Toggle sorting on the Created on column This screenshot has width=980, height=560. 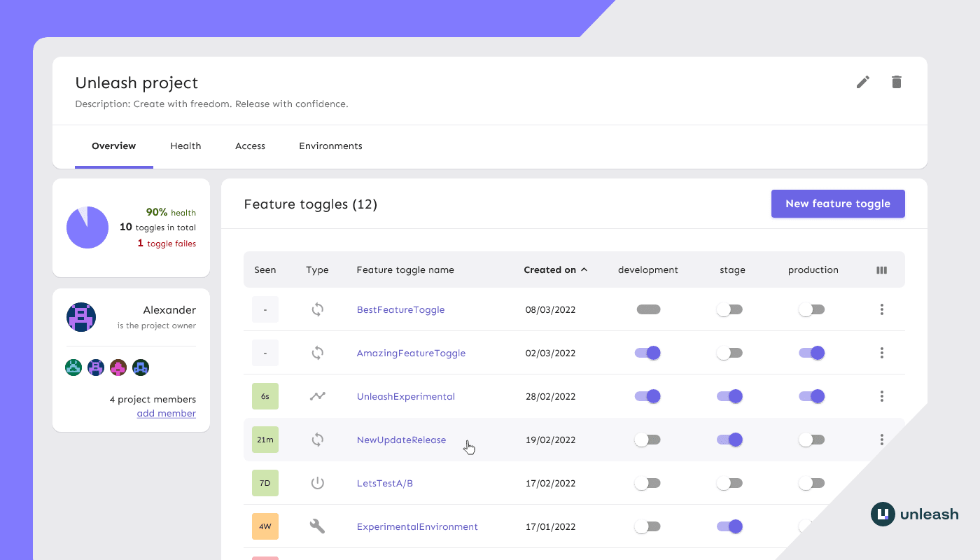tap(555, 269)
